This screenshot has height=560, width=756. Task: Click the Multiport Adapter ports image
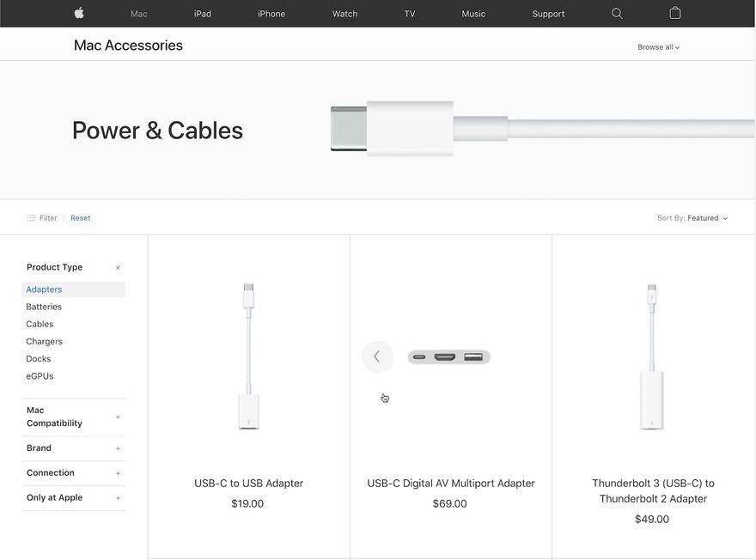point(448,357)
